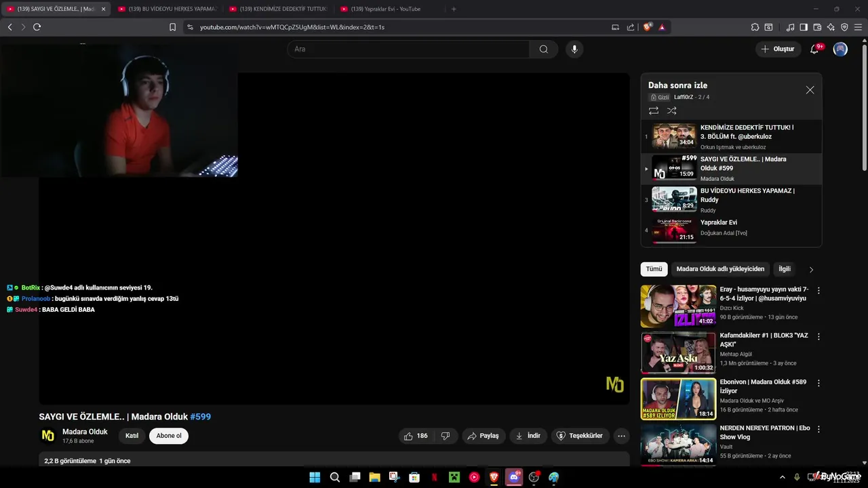Click the Teşekkürler button
This screenshot has width=868, height=488.
coord(580,436)
